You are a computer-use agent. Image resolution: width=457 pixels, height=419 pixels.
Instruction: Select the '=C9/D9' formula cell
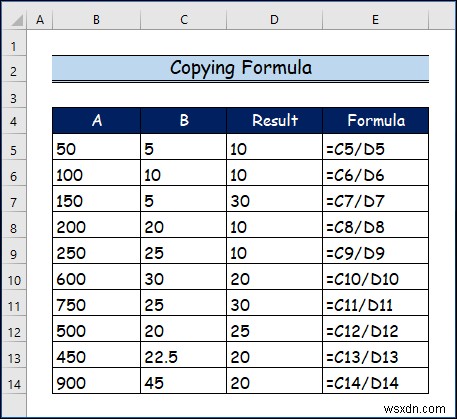[x=376, y=251]
